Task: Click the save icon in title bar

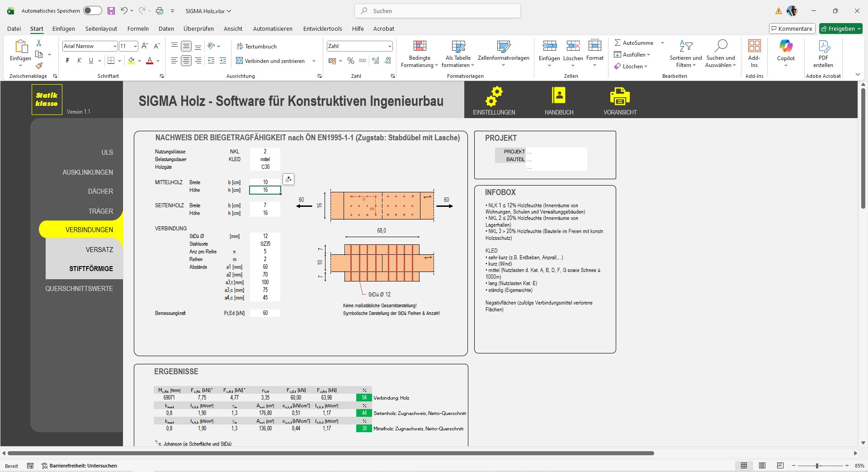Action: coord(111,11)
